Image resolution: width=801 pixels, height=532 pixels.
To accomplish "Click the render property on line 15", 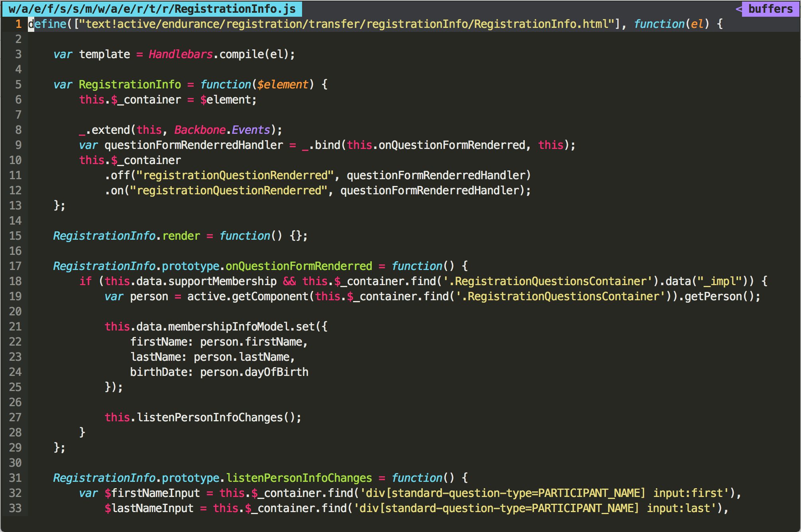I will click(181, 236).
